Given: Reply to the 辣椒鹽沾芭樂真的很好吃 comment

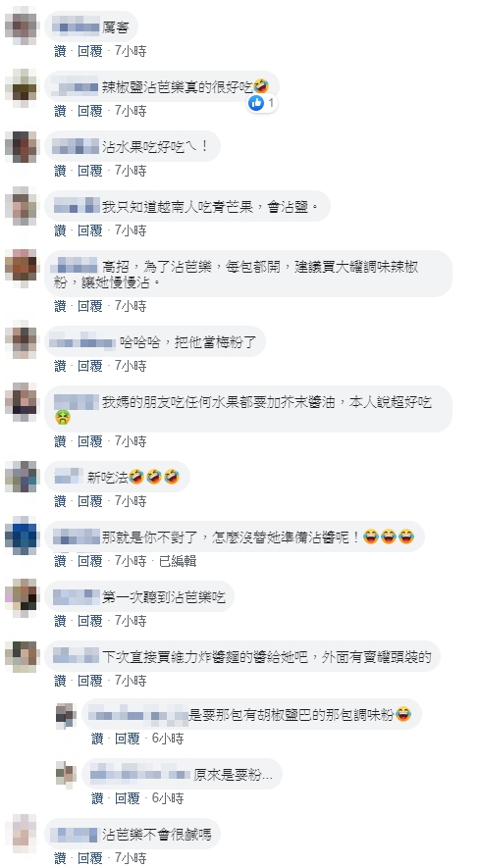Looking at the screenshot, I should [89, 111].
